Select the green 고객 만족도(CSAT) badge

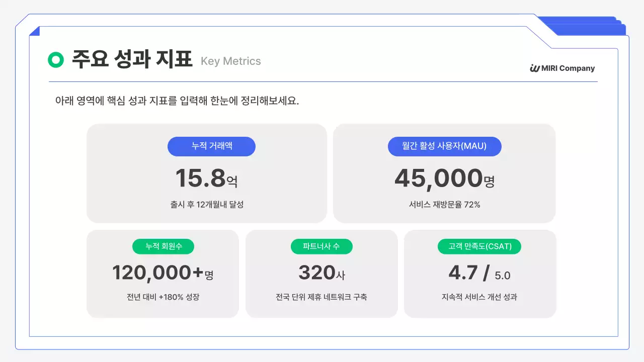click(479, 246)
